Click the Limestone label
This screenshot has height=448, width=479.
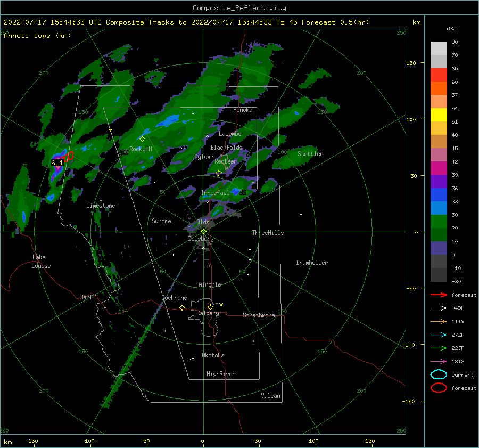click(101, 206)
